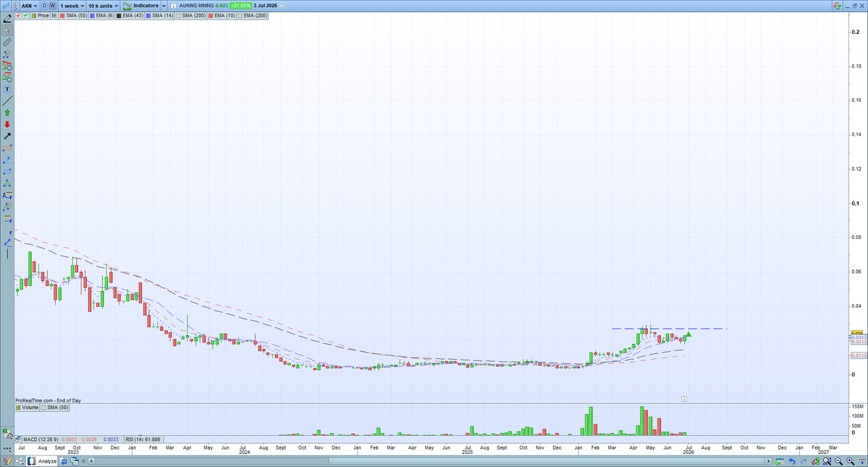Click the scrollbar's left arrow
Screen dimensions: 868x467
click(91, 461)
